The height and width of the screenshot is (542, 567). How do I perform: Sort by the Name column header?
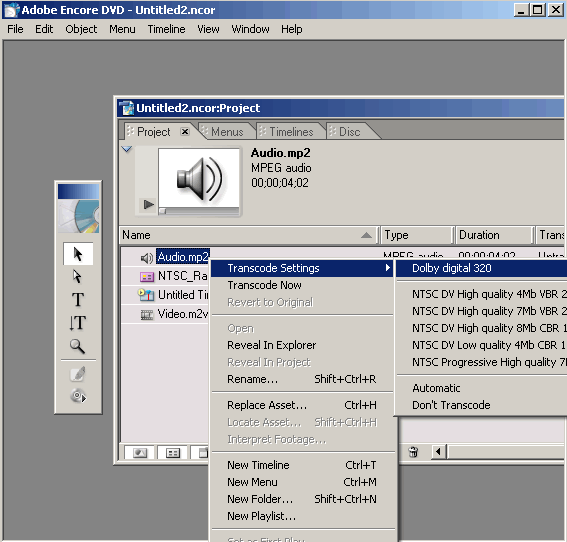tap(249, 235)
